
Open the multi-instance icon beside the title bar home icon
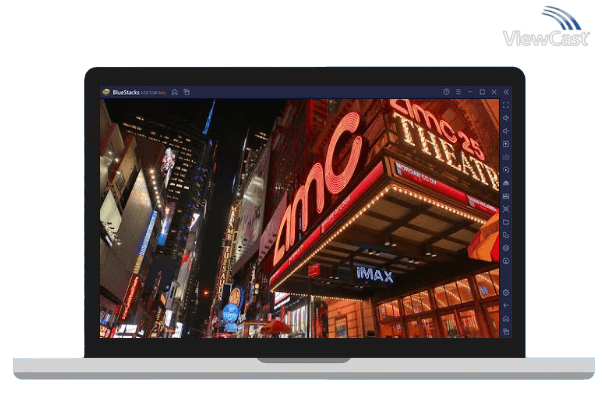pos(187,92)
